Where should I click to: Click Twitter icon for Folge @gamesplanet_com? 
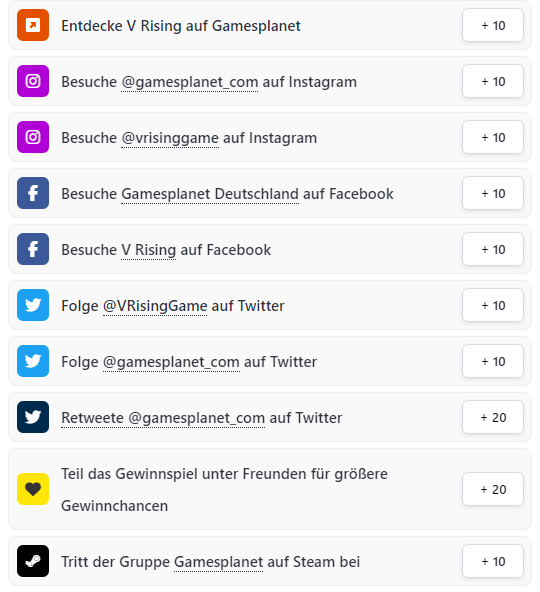click(x=33, y=361)
